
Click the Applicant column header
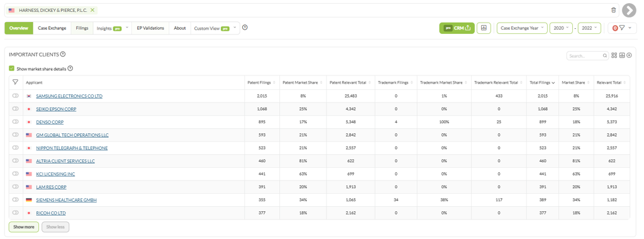[x=133, y=82]
